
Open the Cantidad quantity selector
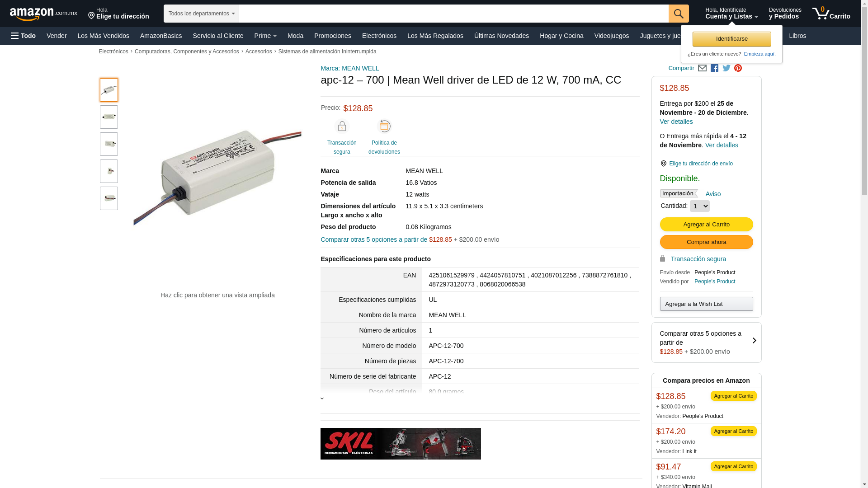pyautogui.click(x=699, y=206)
